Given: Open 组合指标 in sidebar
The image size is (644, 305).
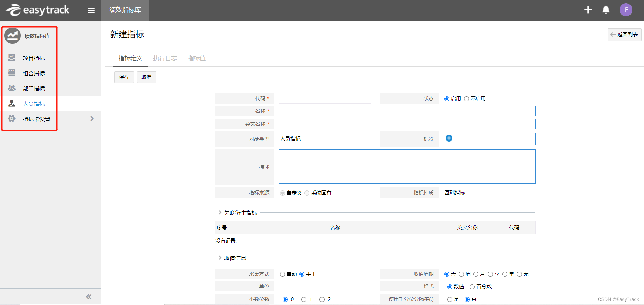Looking at the screenshot, I should [34, 73].
